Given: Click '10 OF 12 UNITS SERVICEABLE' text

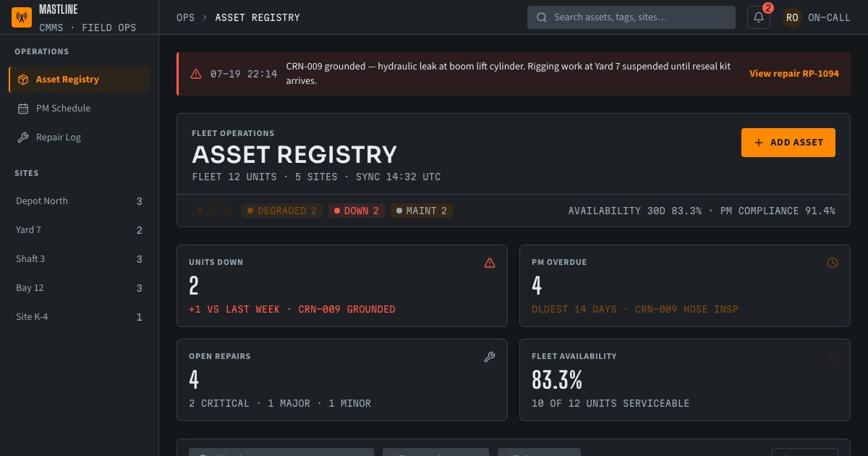Looking at the screenshot, I should [x=610, y=403].
